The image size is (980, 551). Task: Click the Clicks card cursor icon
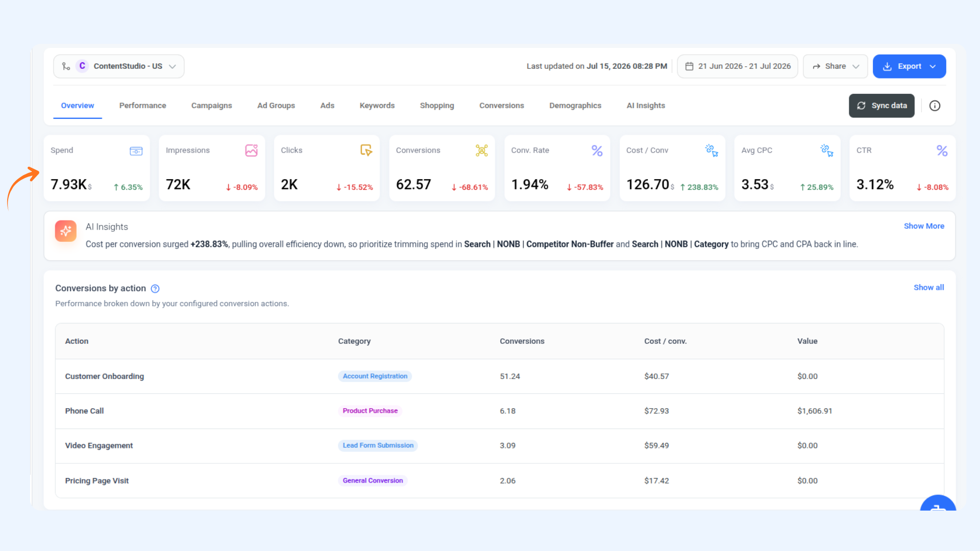click(x=366, y=150)
